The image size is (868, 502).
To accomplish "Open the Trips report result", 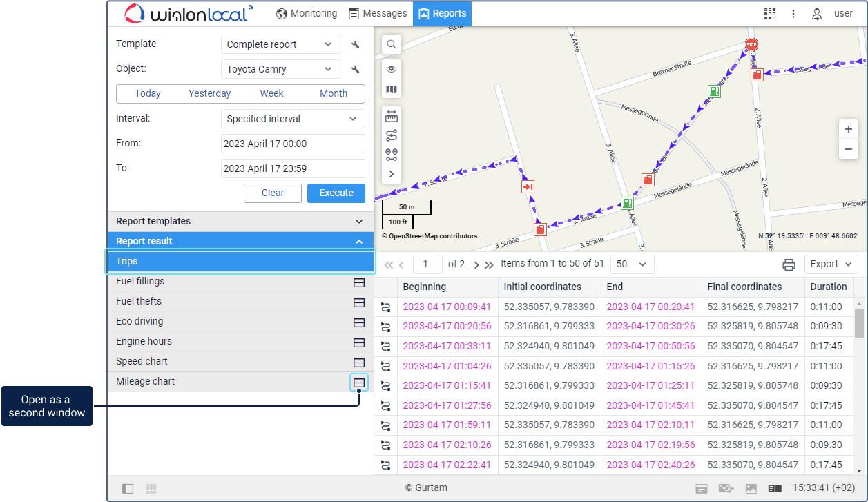I will coord(240,262).
